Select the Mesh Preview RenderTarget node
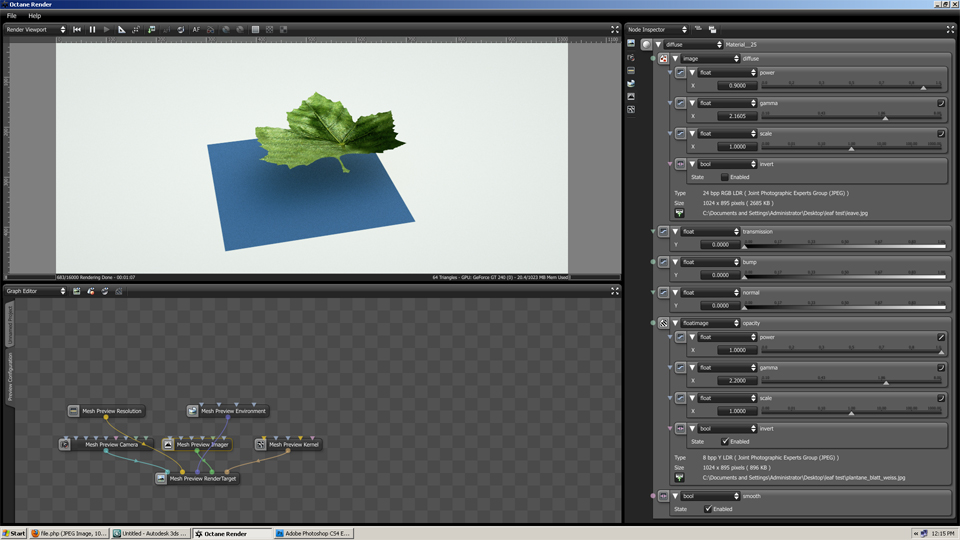The image size is (960, 540). [x=197, y=478]
